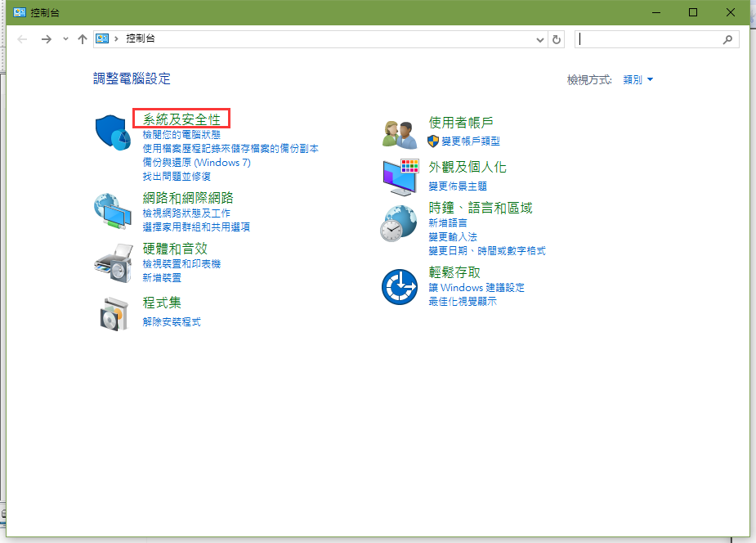Open 變更帳戶類型
This screenshot has height=543, width=756.
coord(471,141)
